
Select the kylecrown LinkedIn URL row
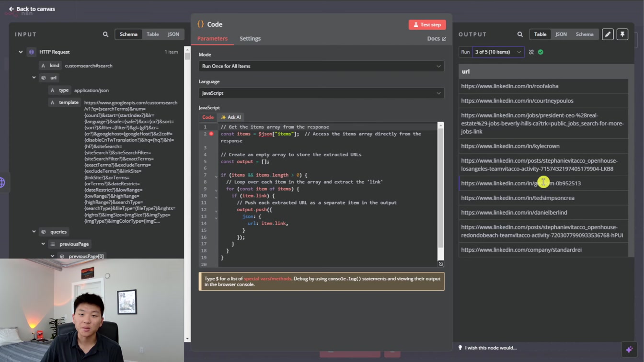(x=543, y=146)
